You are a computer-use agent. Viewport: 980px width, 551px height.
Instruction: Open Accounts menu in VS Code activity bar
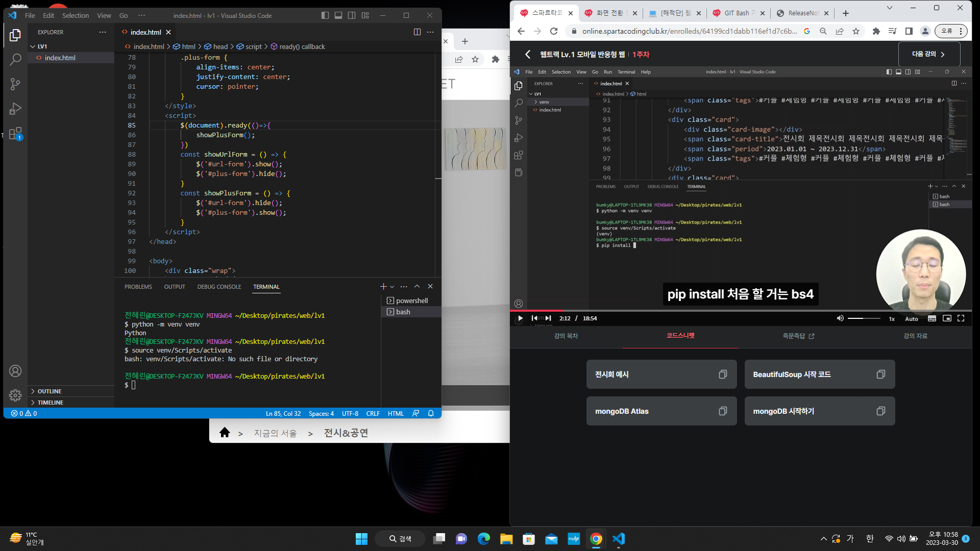pyautogui.click(x=15, y=371)
